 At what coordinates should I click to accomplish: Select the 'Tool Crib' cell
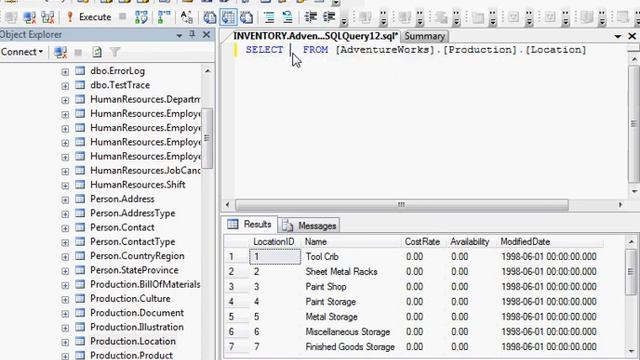tap(351, 256)
